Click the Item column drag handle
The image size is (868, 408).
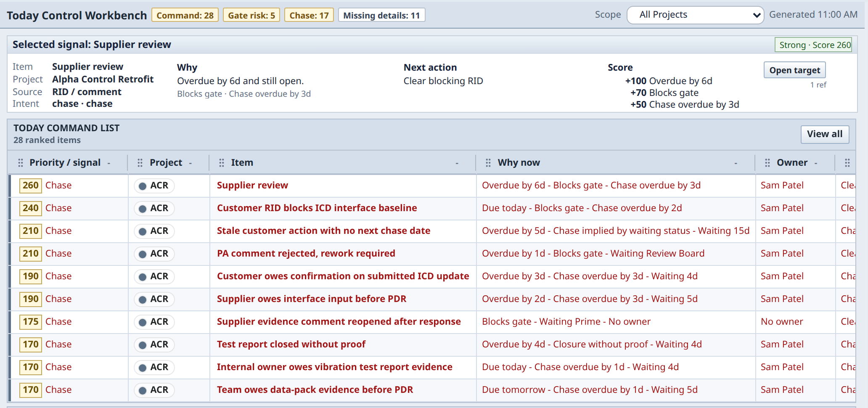[222, 163]
